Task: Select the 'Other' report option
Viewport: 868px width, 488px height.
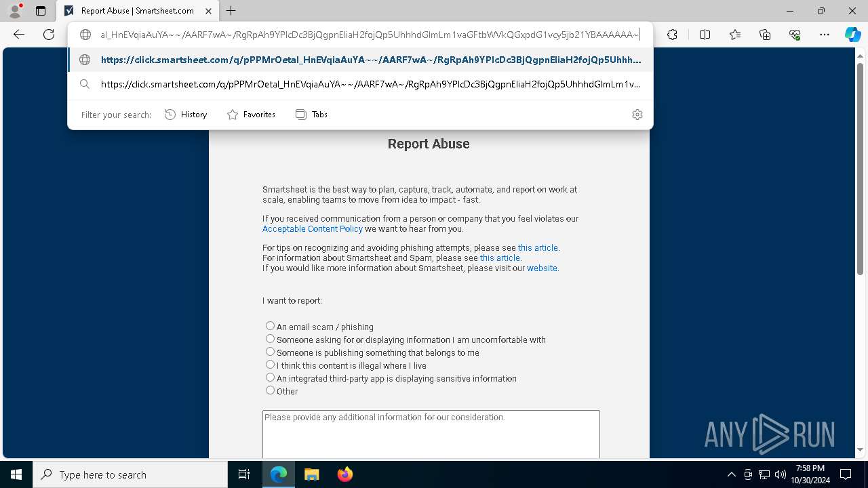Action: click(x=270, y=390)
